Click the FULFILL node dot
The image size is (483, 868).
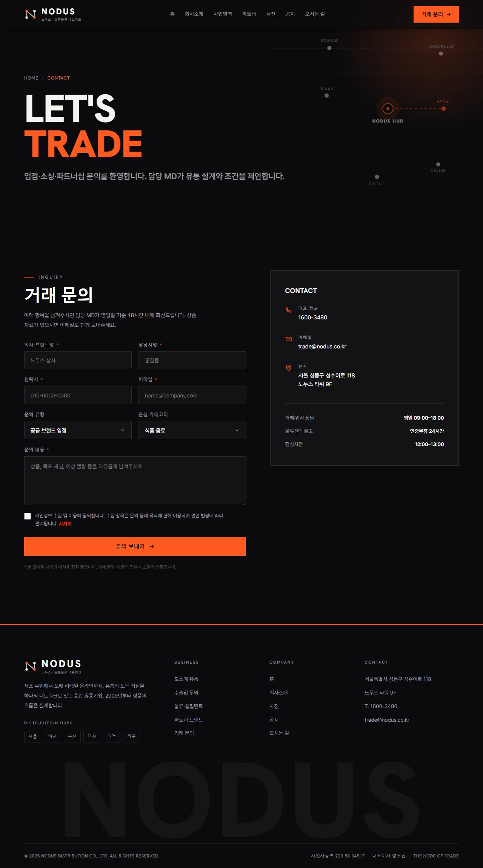pos(377,177)
